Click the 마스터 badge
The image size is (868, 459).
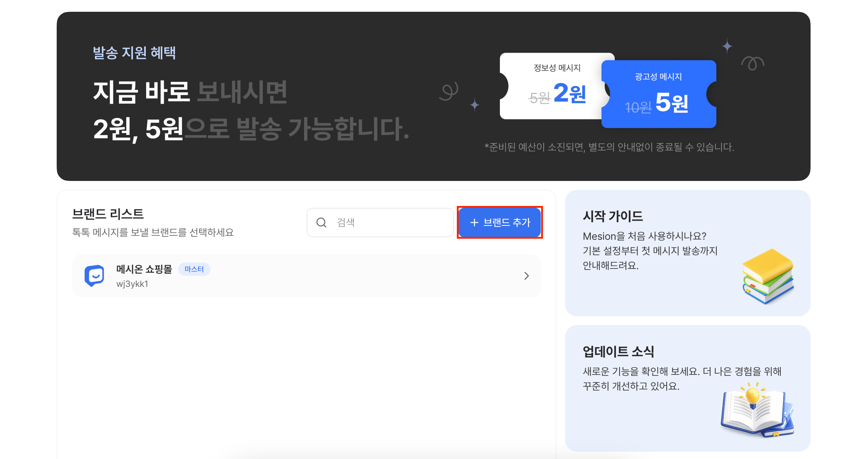(194, 269)
